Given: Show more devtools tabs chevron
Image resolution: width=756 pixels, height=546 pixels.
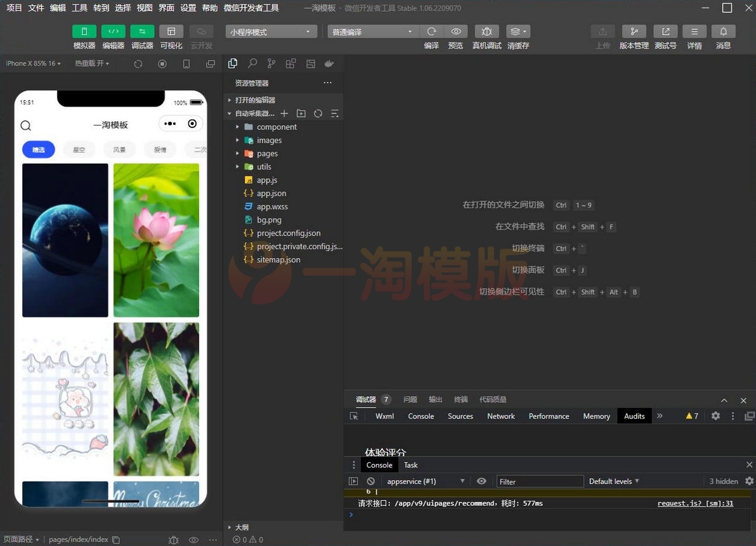Looking at the screenshot, I should (x=660, y=416).
